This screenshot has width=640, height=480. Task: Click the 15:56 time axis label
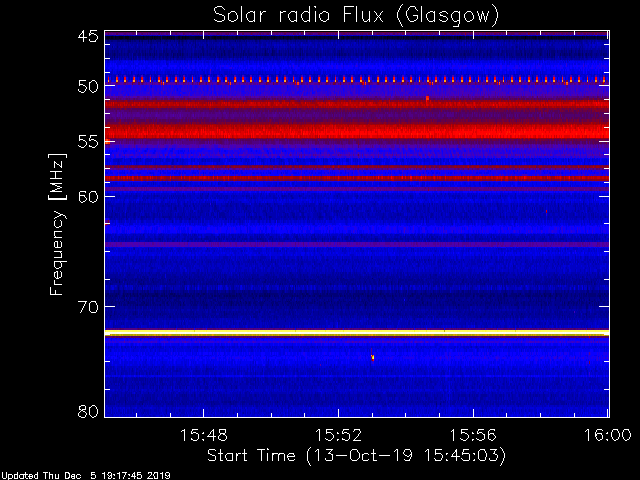(x=473, y=435)
